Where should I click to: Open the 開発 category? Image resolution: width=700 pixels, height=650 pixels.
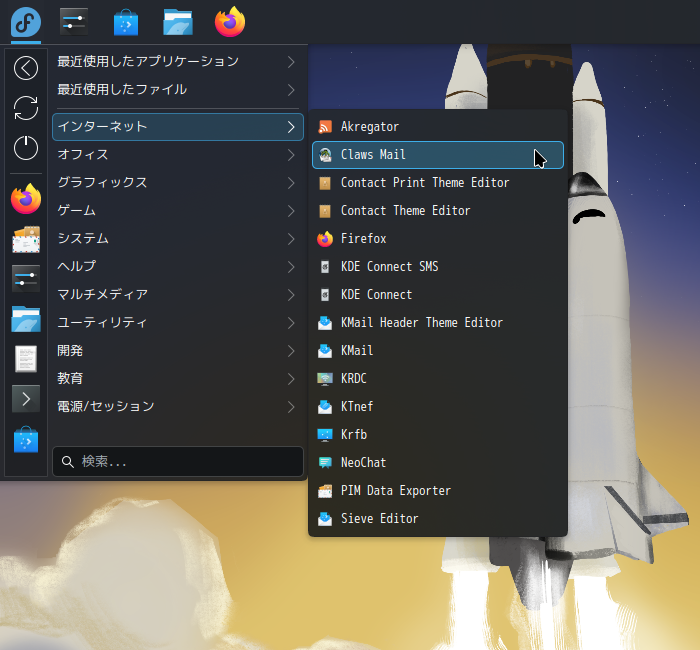tap(178, 351)
